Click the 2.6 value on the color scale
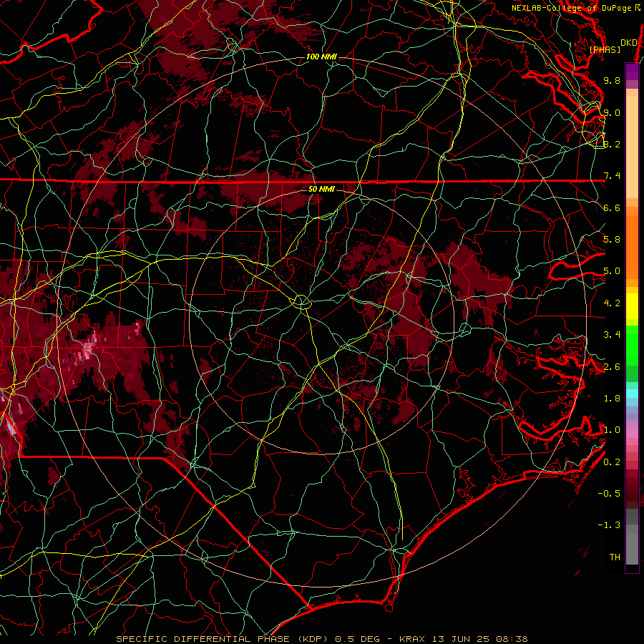This screenshot has width=644, height=644. click(x=612, y=367)
